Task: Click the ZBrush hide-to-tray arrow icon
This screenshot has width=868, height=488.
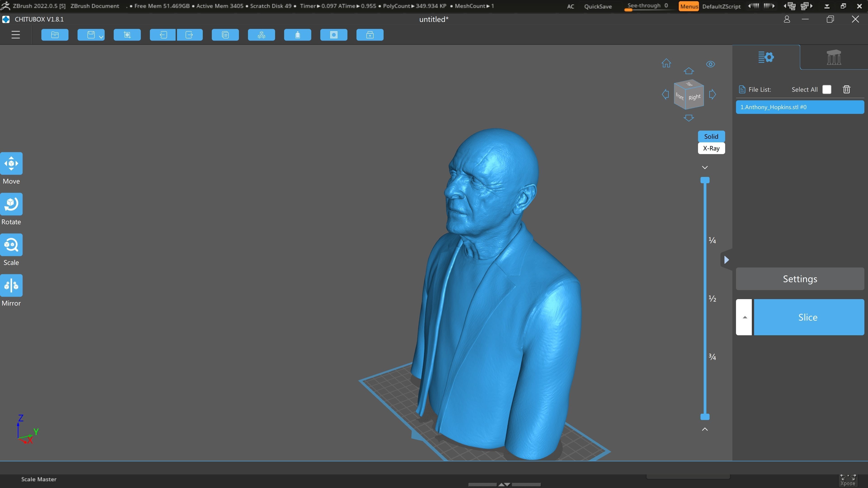Action: coord(827,6)
